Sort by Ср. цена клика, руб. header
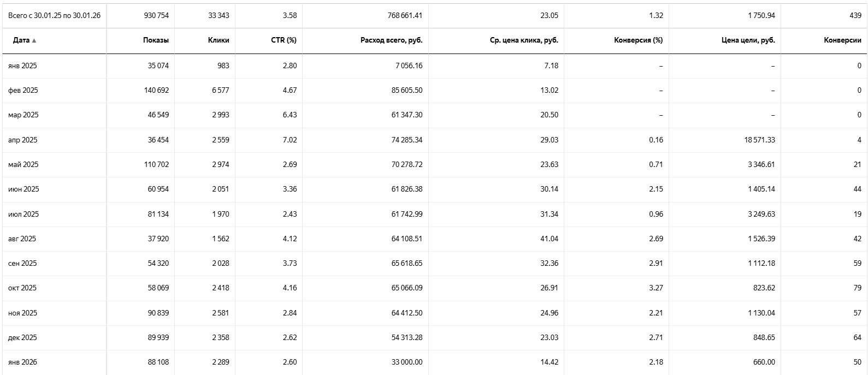 pos(524,40)
